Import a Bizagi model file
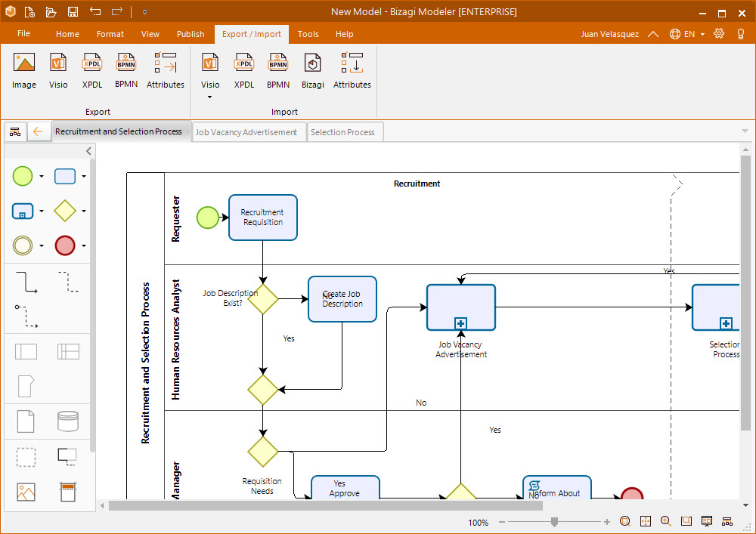Screen dimensions: 756x534 pos(312,71)
